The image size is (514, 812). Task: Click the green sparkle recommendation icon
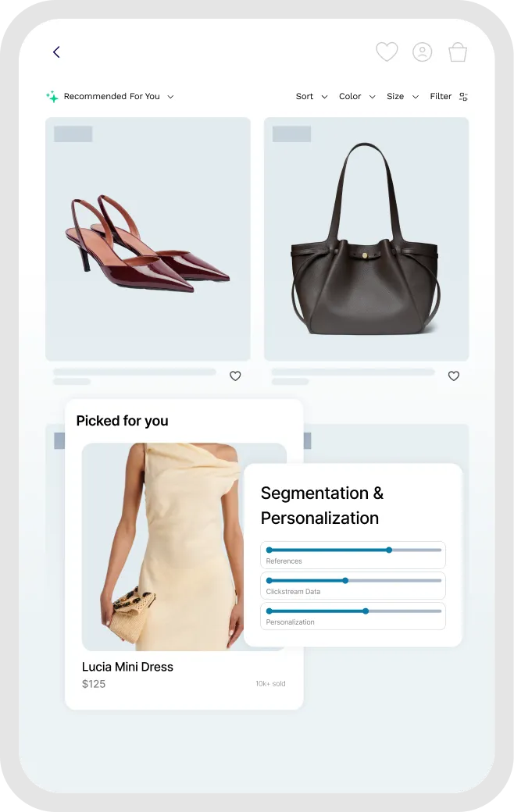[52, 96]
